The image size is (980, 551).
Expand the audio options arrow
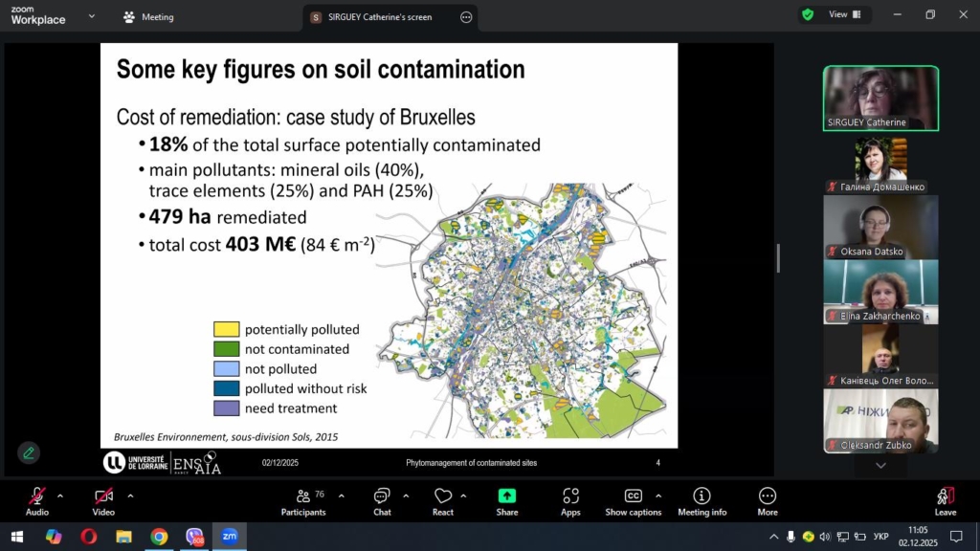(x=60, y=496)
